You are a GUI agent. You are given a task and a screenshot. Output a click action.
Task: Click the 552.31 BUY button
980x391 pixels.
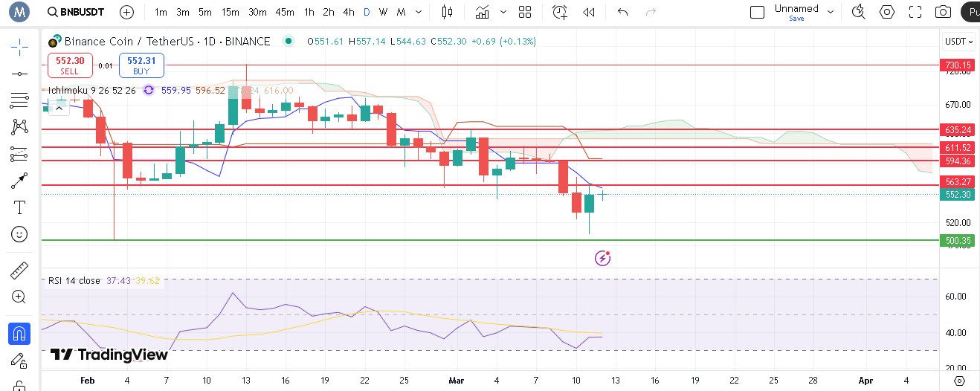tap(141, 65)
